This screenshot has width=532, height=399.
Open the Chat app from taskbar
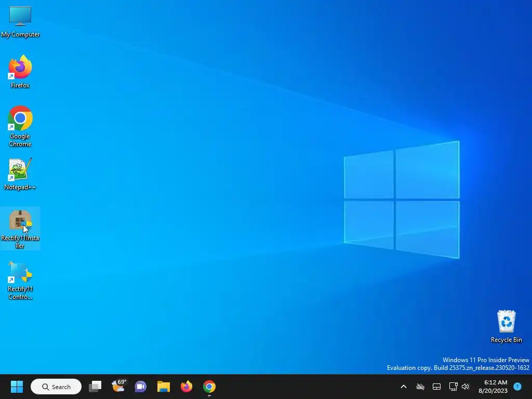[140, 387]
